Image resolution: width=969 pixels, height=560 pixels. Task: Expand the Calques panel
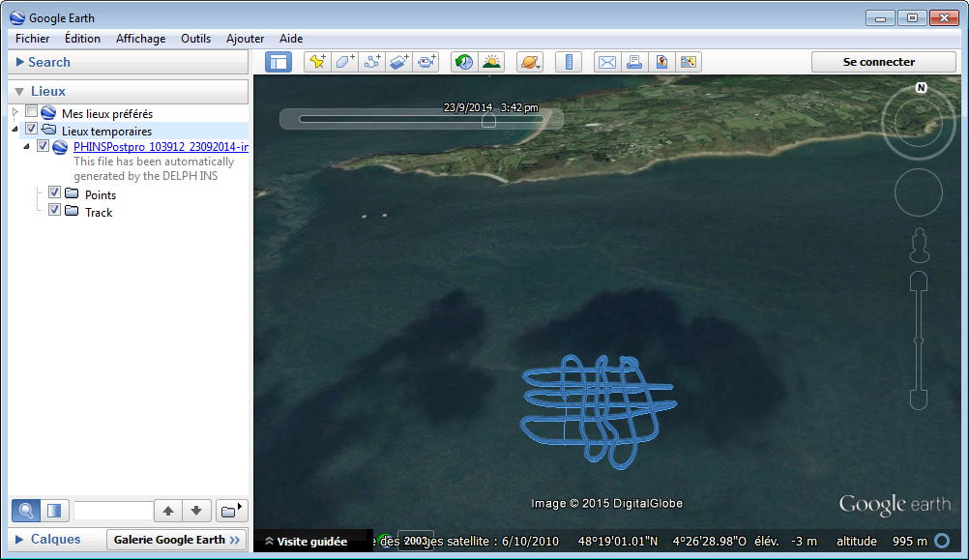pyautogui.click(x=55, y=540)
